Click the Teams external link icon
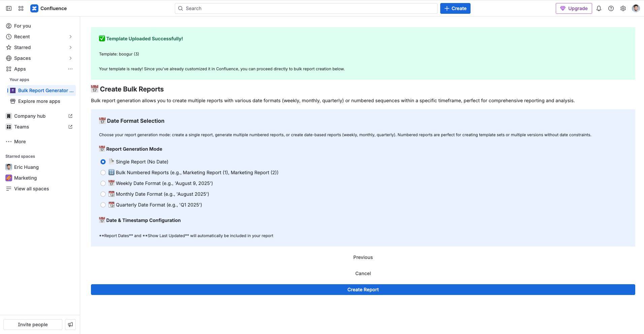The width and height of the screenshot is (644, 334). click(x=70, y=127)
